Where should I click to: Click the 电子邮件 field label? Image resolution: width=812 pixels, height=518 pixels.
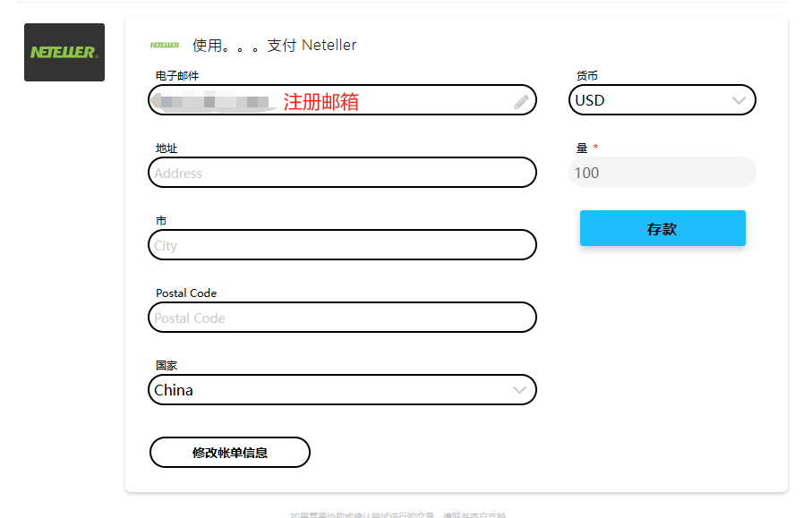tap(177, 76)
